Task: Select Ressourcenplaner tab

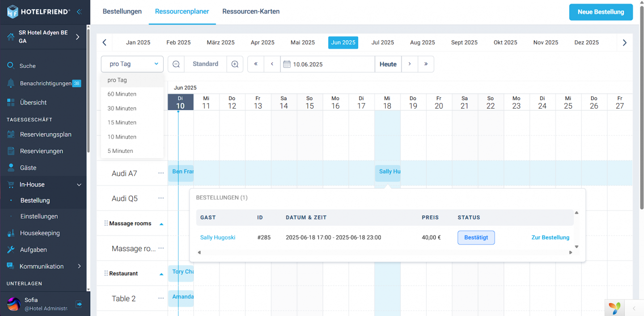Action: point(182,12)
